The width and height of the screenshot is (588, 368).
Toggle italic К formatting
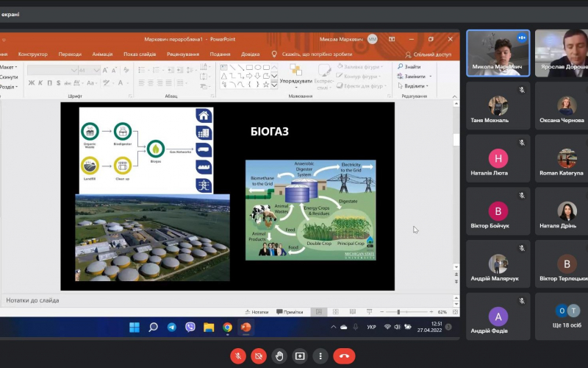click(x=40, y=82)
